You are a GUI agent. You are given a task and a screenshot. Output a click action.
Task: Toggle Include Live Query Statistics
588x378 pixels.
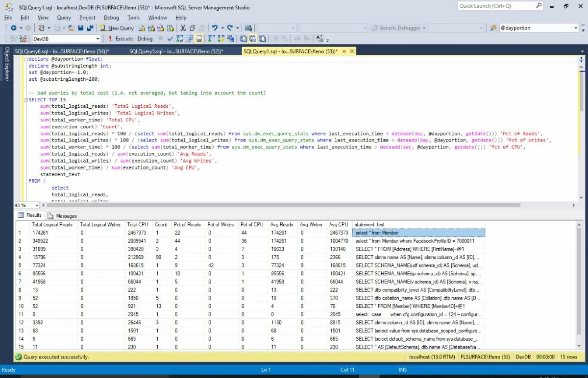(x=220, y=38)
